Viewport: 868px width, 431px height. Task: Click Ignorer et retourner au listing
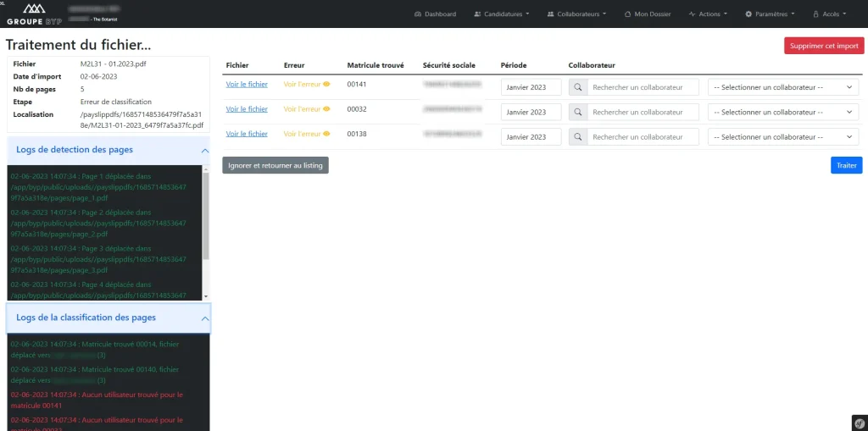pyautogui.click(x=275, y=165)
